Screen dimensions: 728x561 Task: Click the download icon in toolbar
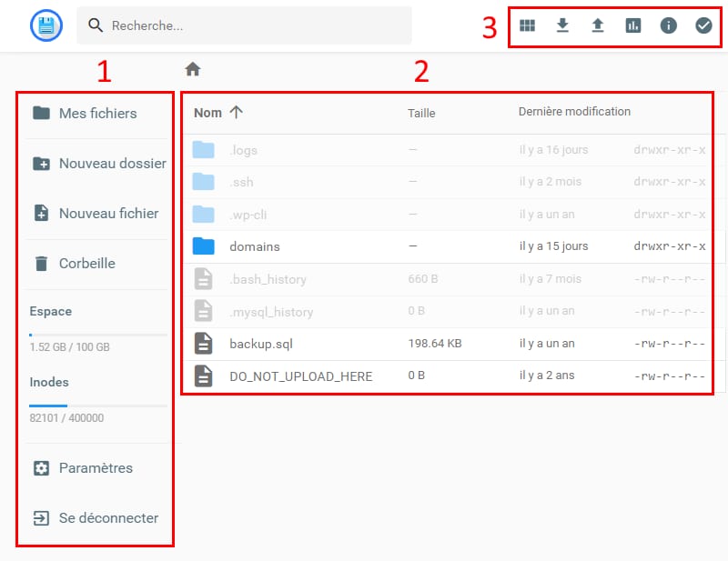(x=562, y=25)
